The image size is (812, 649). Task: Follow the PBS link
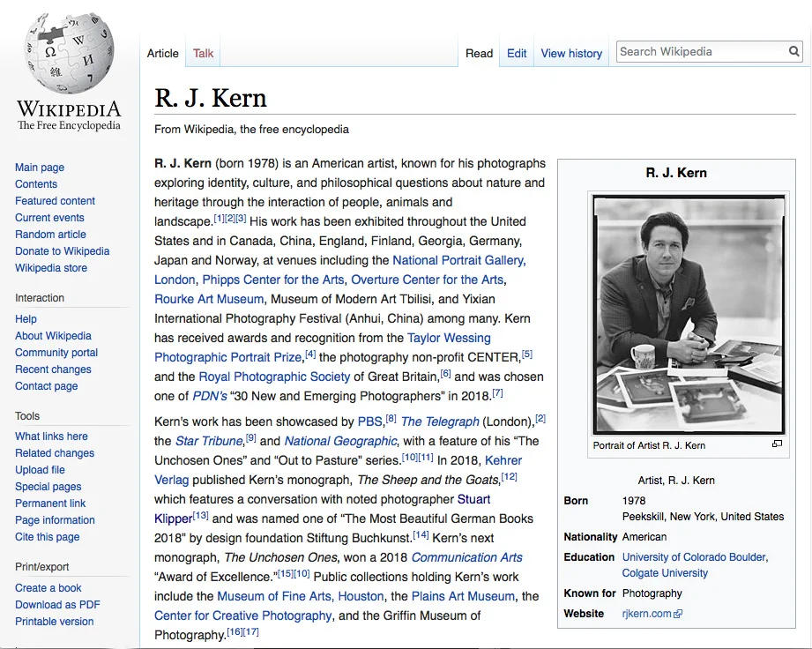point(369,421)
